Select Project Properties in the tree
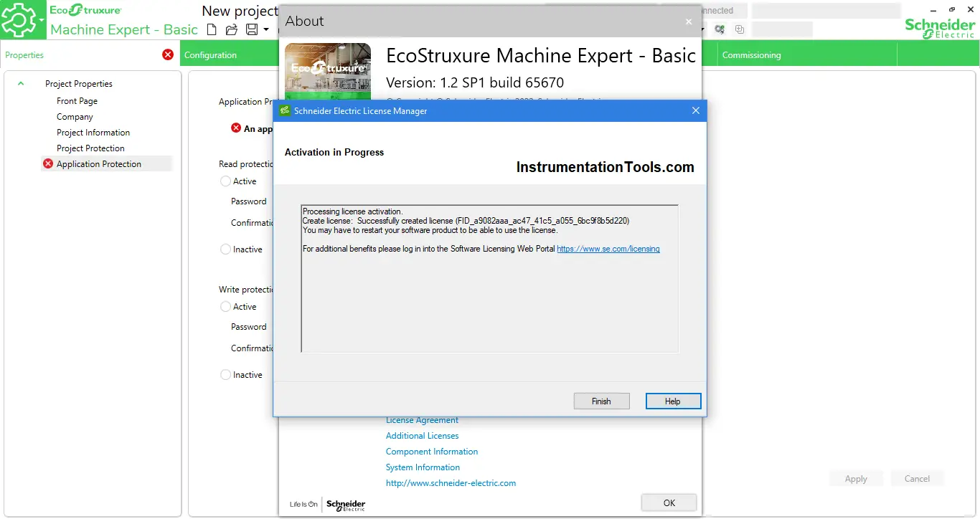The image size is (980, 519). click(79, 84)
